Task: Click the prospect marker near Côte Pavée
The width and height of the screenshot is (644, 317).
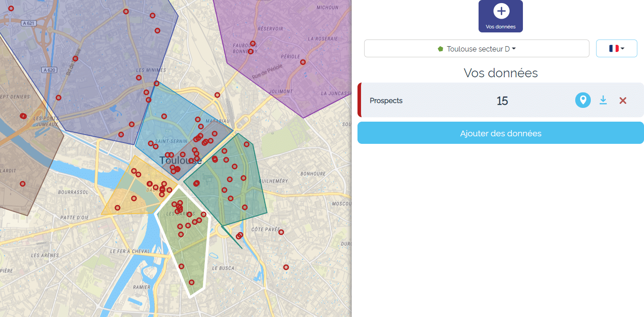Action: [x=281, y=232]
